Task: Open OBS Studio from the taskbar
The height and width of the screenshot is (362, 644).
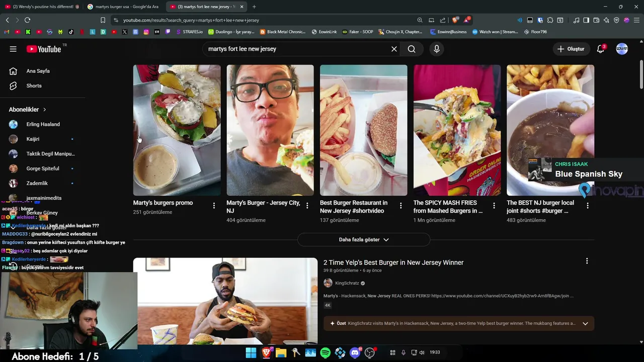Action: (370, 352)
